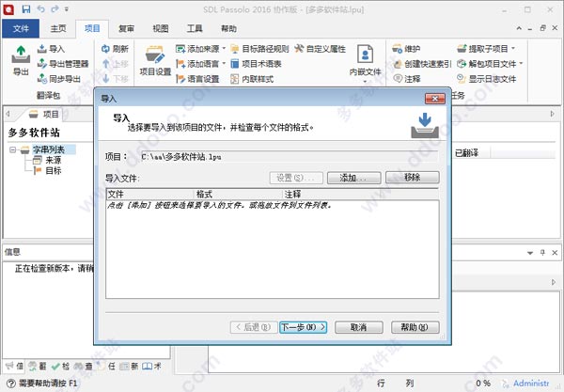The height and width of the screenshot is (392, 564).
Task: Select 目标 in the project tree
Action: 53,170
